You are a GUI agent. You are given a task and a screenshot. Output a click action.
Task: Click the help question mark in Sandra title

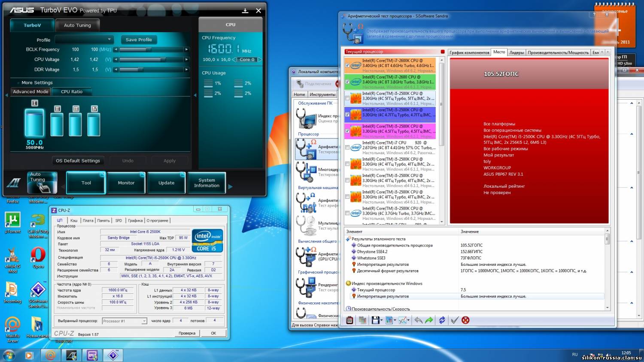click(594, 15)
